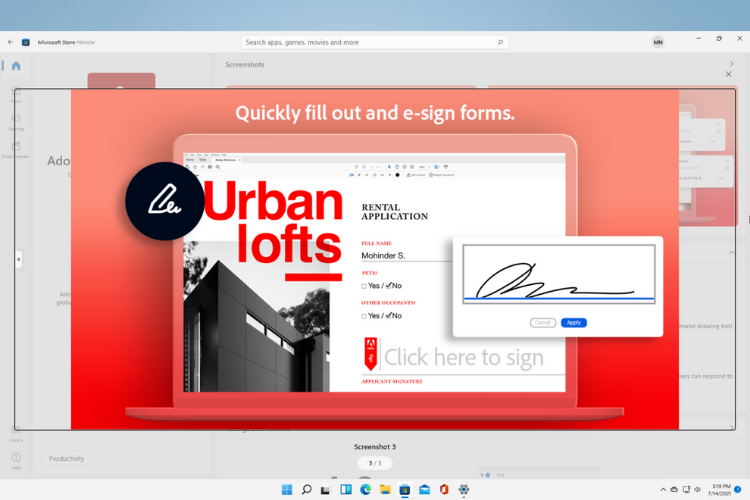Viewport: 750px width, 500px height.
Task: Close the screenshot viewer overlay
Action: pyautogui.click(x=728, y=74)
